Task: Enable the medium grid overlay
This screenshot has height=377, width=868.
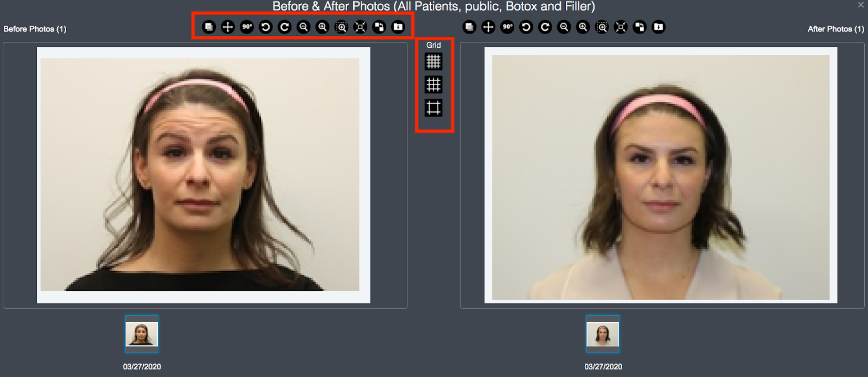Action: 433,85
